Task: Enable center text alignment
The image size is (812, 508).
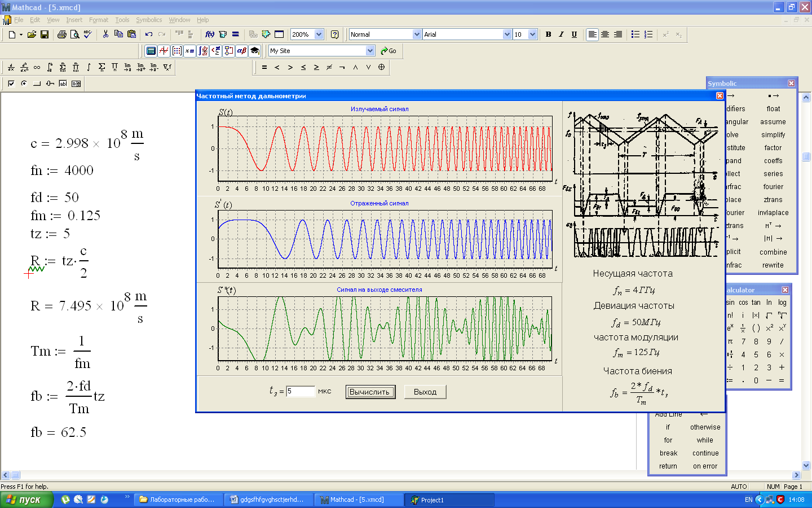Action: [605, 34]
